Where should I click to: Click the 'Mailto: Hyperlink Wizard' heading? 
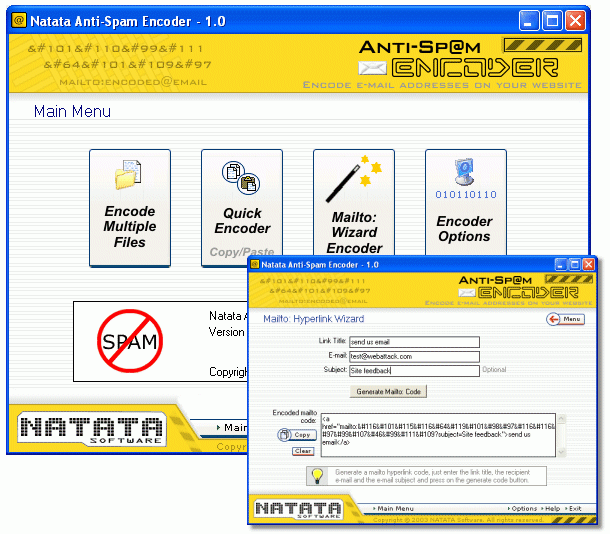pos(314,319)
